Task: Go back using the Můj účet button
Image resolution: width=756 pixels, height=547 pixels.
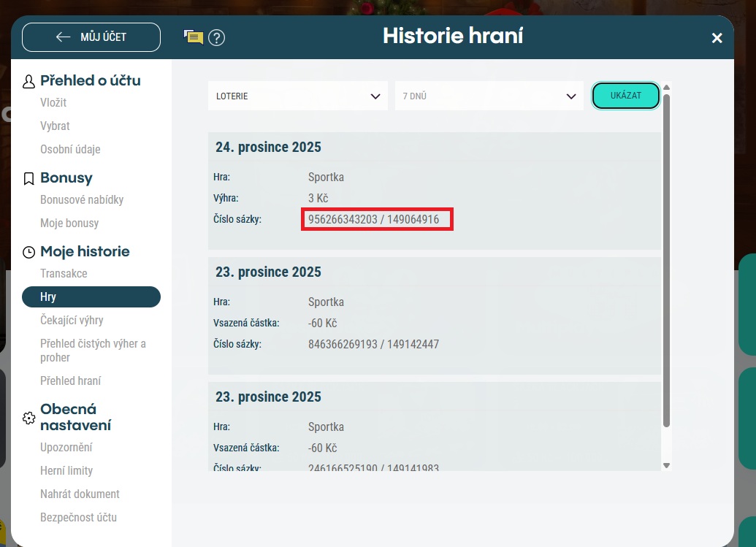Action: coord(91,37)
